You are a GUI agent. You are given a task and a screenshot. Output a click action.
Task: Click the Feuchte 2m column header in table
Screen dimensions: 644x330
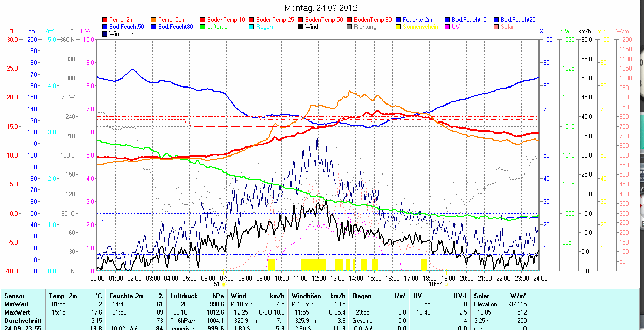pos(126,296)
